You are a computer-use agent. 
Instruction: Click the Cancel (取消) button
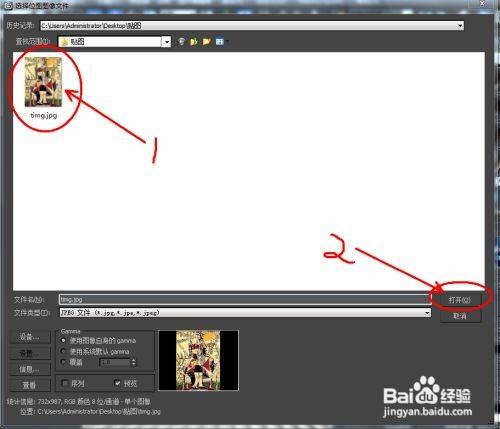(460, 316)
